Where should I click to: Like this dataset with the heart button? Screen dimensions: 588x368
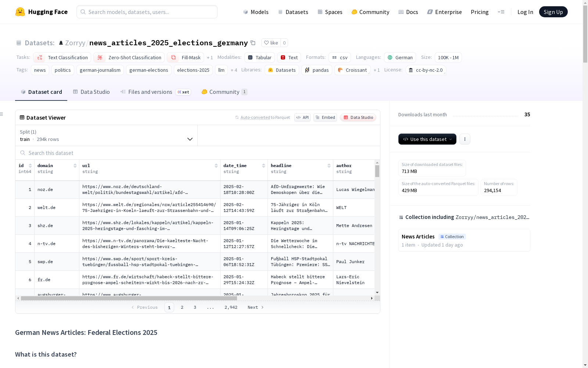[271, 43]
